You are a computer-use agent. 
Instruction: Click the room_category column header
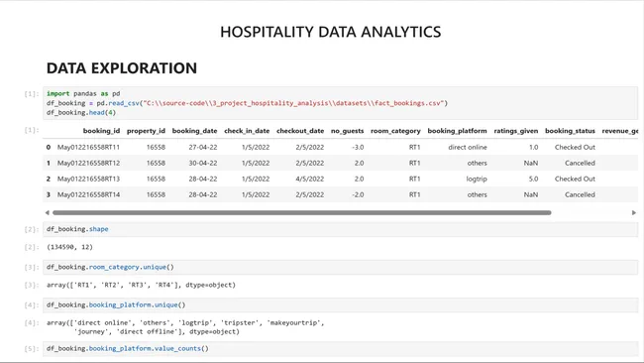pyautogui.click(x=395, y=131)
